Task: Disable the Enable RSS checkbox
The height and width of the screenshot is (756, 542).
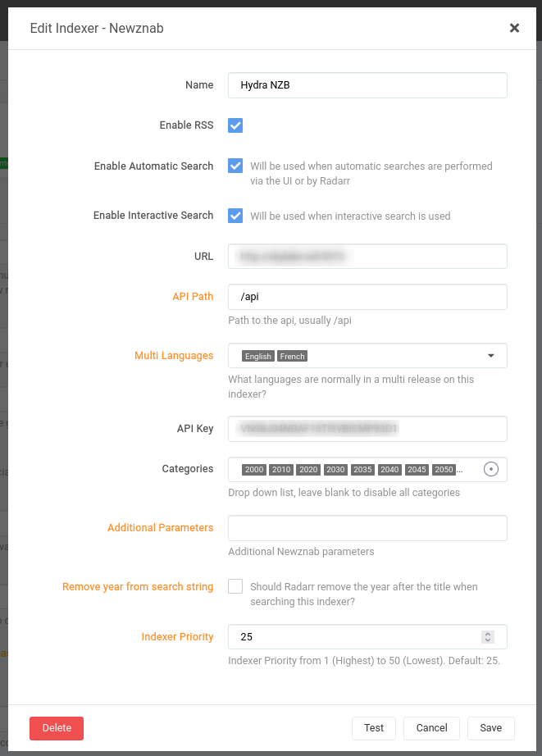Action: [x=235, y=125]
